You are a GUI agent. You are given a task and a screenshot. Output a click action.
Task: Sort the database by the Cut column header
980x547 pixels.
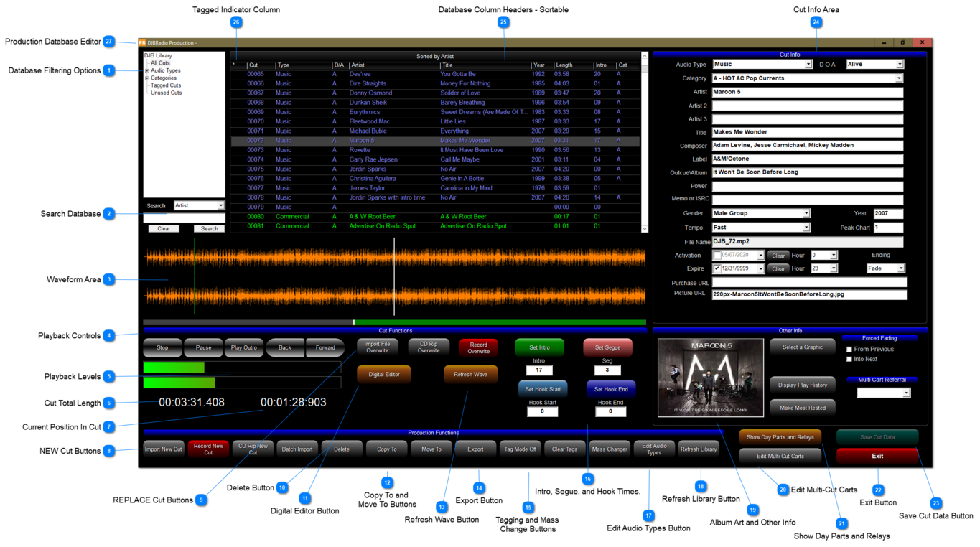[261, 65]
